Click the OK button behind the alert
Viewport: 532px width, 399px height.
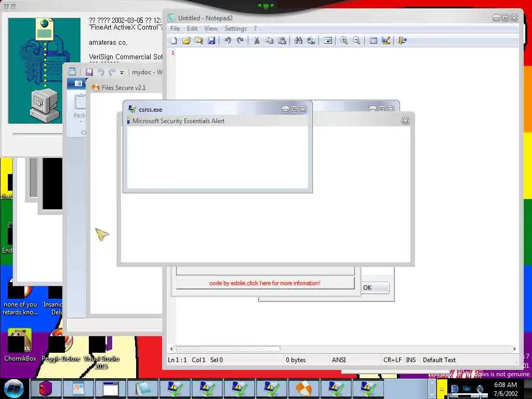[x=375, y=288]
